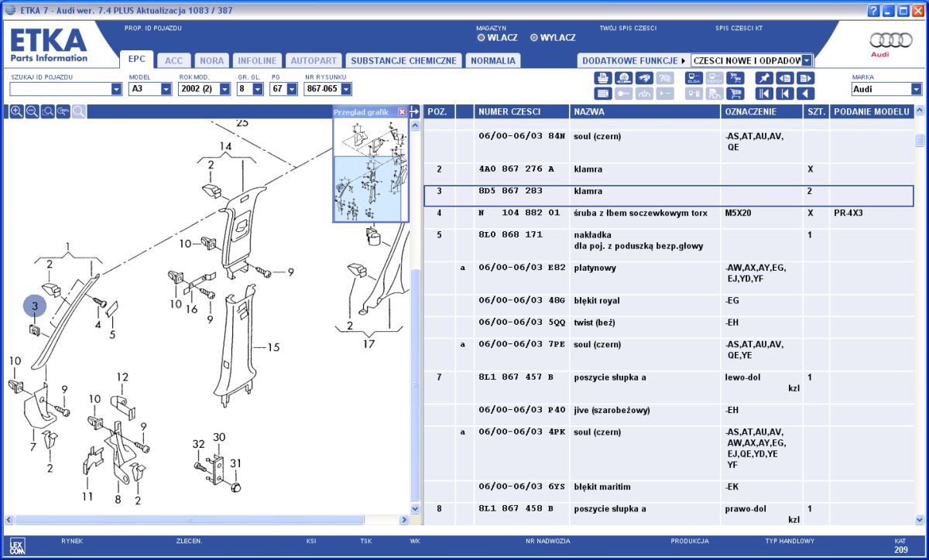
Task: Click the print icon in toolbar
Action: coord(603,78)
